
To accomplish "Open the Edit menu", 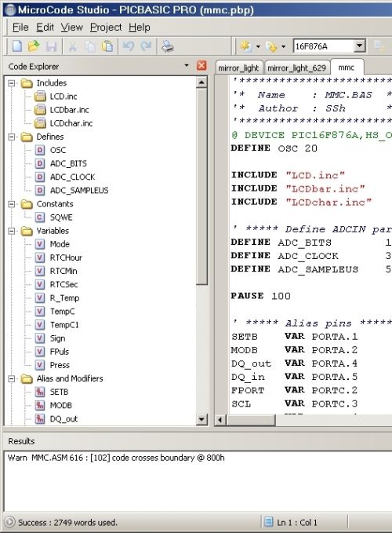I will tap(45, 27).
